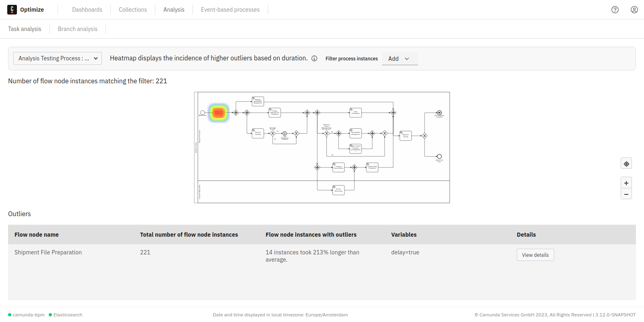
Task: Switch to Event-based processes
Action: click(230, 10)
